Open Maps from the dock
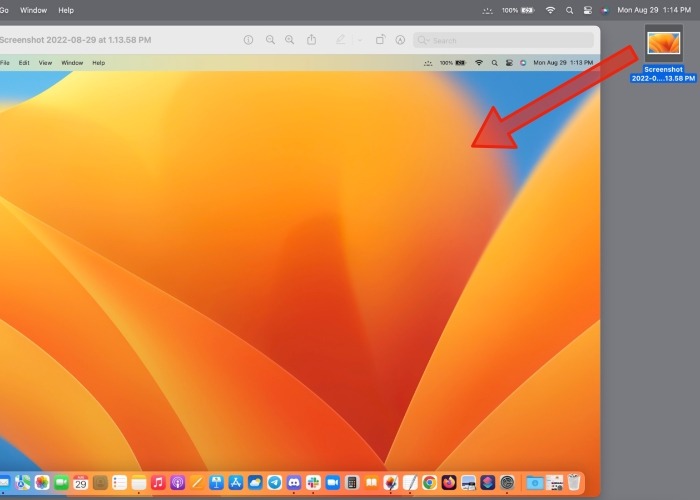This screenshot has width=700, height=500. [x=23, y=483]
